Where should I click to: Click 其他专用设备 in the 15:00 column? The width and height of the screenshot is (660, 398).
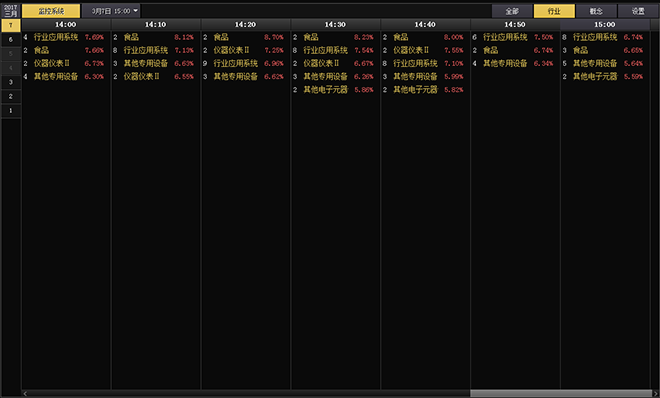point(595,63)
